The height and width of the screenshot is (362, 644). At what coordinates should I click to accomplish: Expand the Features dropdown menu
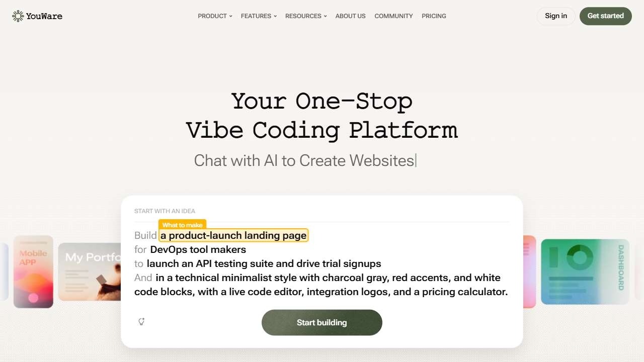point(259,16)
